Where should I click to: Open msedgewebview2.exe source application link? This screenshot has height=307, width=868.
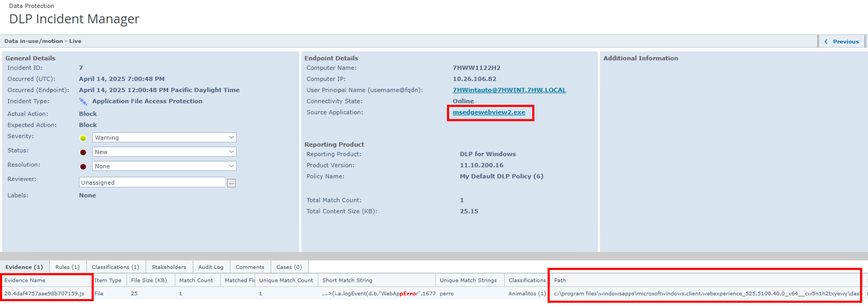[x=489, y=112]
